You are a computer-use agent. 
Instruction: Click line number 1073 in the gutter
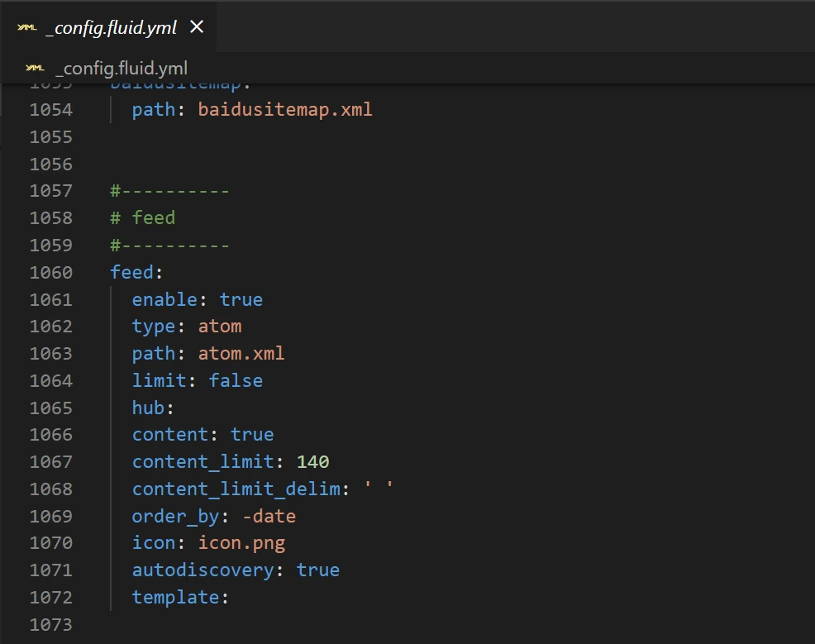(51, 624)
